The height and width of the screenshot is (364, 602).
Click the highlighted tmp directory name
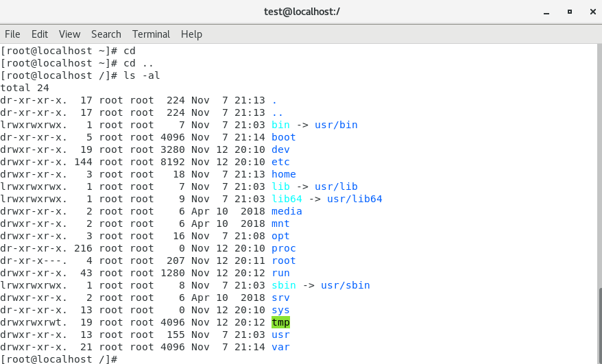[x=280, y=322]
